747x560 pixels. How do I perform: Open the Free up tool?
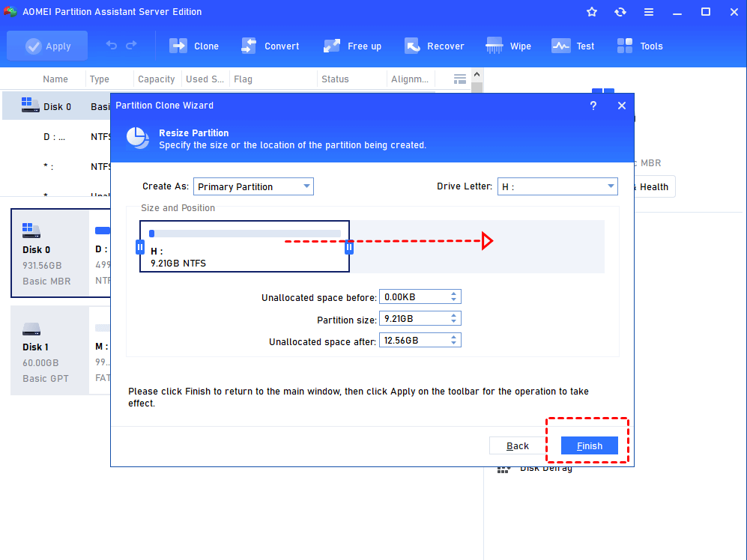click(352, 46)
